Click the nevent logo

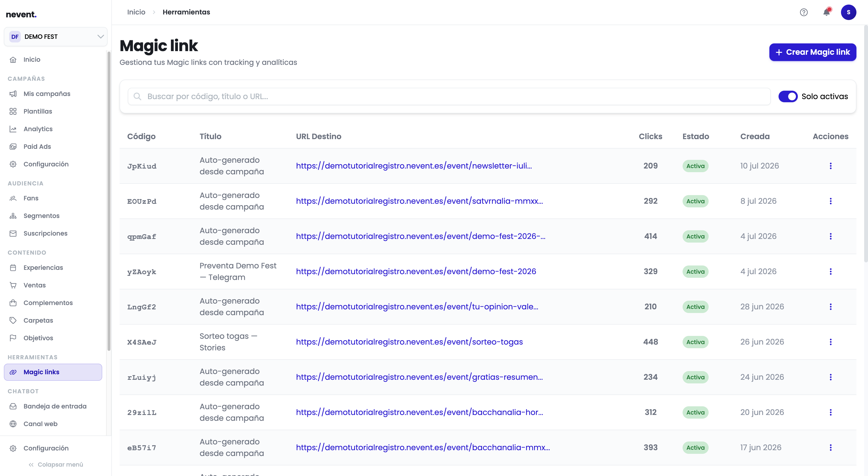(21, 14)
